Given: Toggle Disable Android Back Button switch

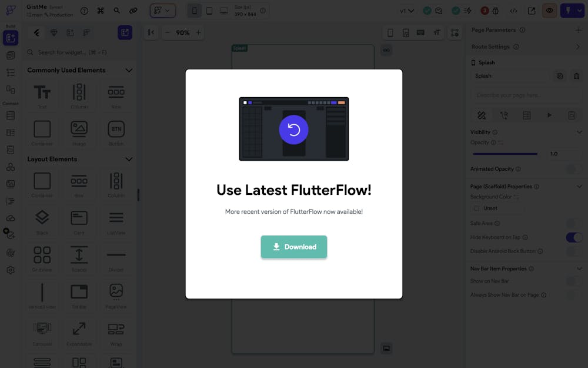Looking at the screenshot, I should pos(574,251).
